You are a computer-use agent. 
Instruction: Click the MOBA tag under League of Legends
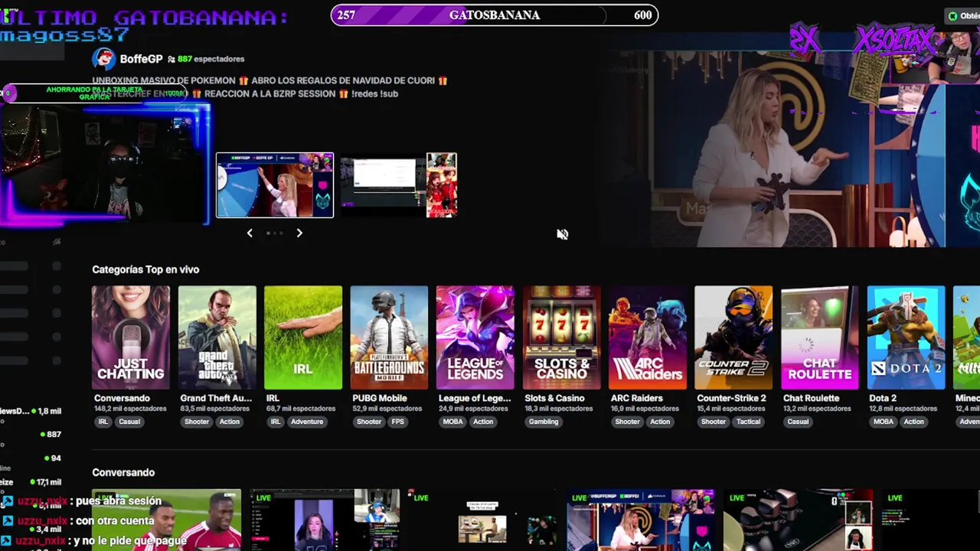click(452, 422)
